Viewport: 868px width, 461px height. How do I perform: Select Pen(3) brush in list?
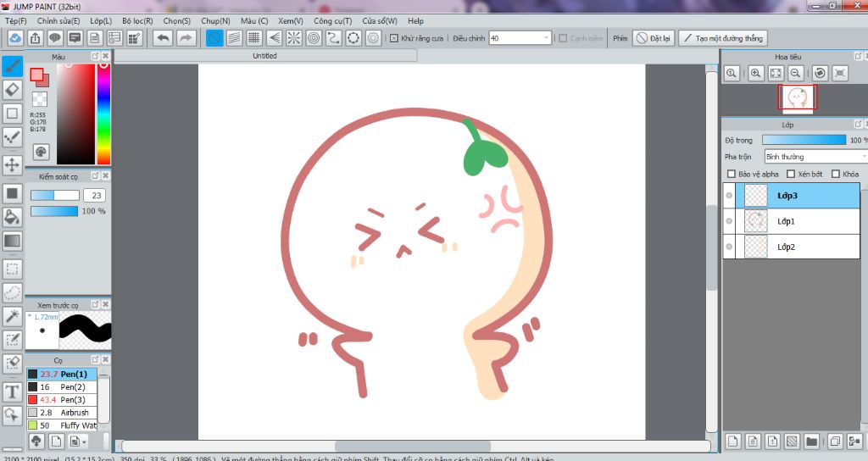point(62,400)
